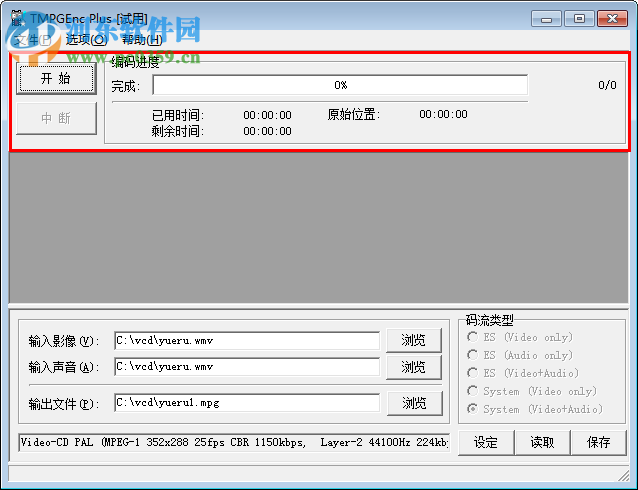Close the TMPGEnc Plus window
This screenshot has height=490, width=638.
coord(612,19)
